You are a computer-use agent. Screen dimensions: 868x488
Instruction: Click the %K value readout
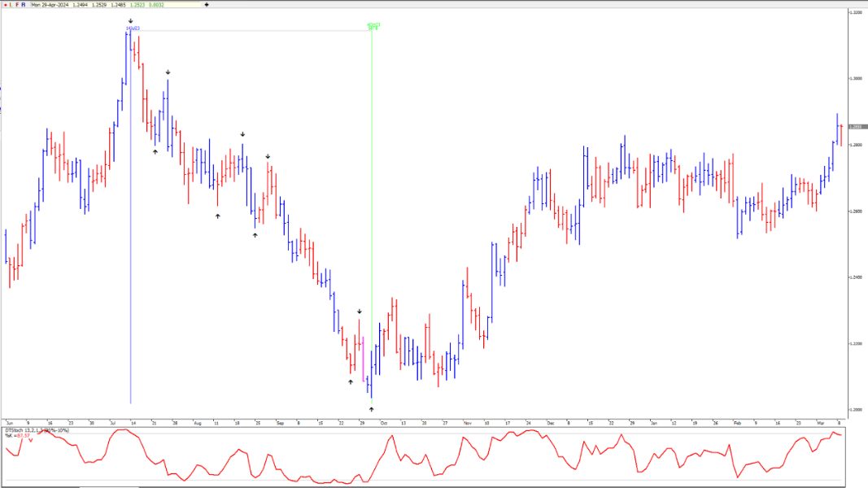click(18, 435)
